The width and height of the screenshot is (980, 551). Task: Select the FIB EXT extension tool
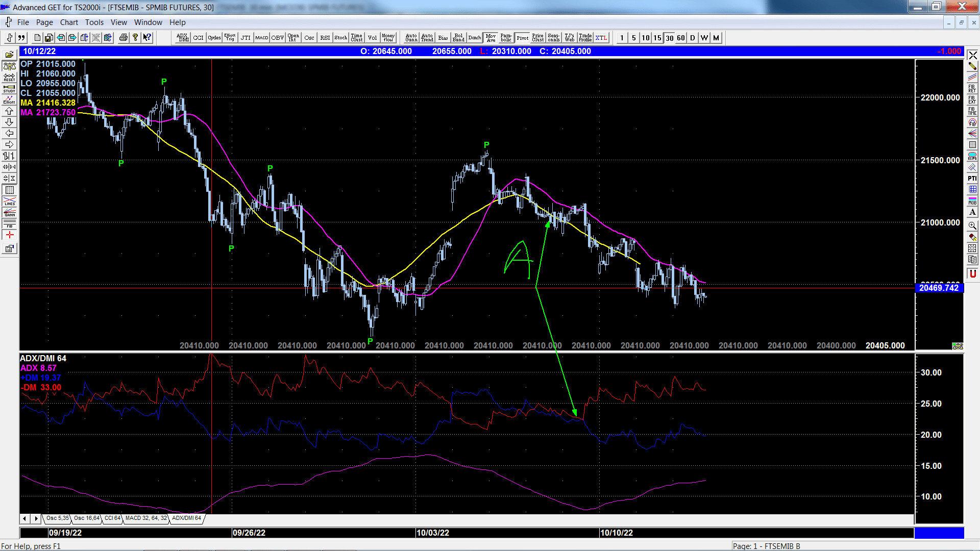pyautogui.click(x=972, y=100)
